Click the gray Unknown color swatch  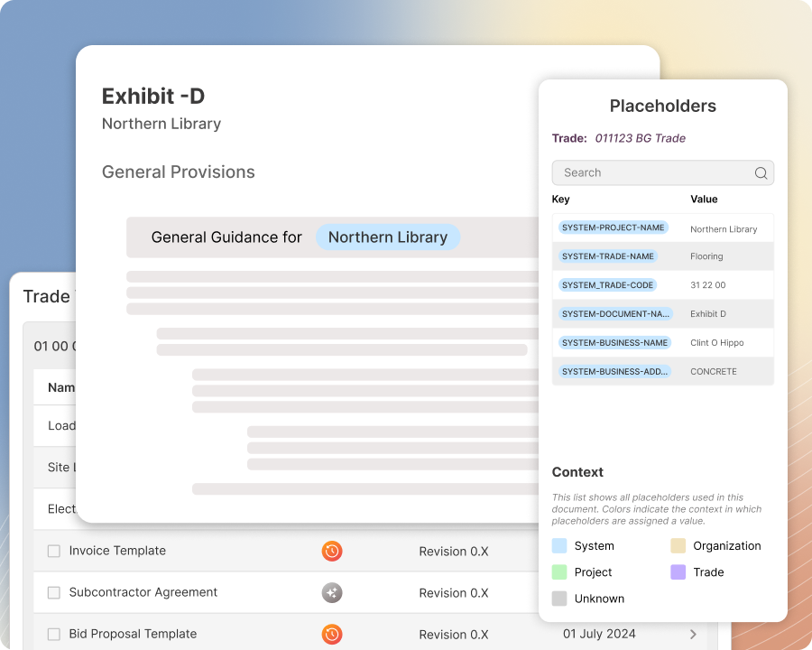click(x=559, y=599)
